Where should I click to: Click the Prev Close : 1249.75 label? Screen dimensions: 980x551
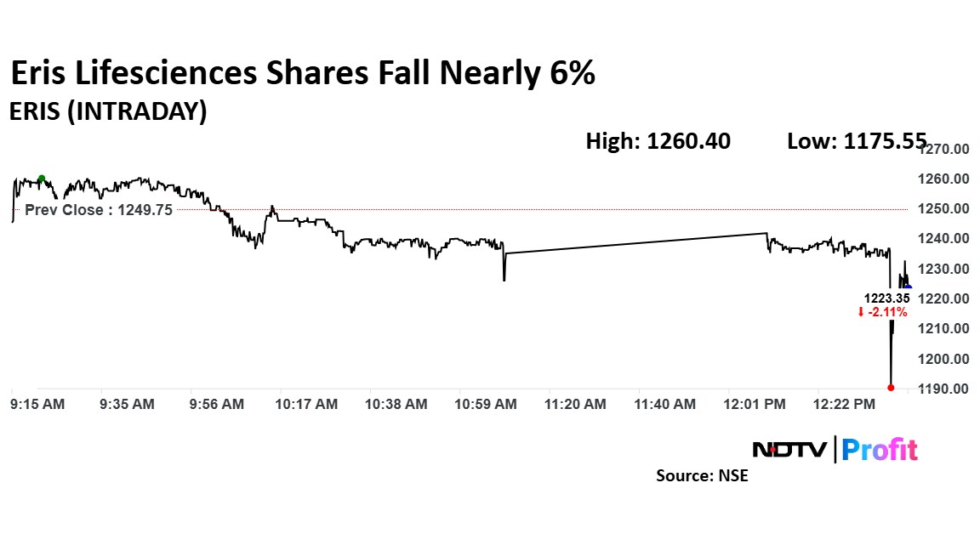point(99,210)
